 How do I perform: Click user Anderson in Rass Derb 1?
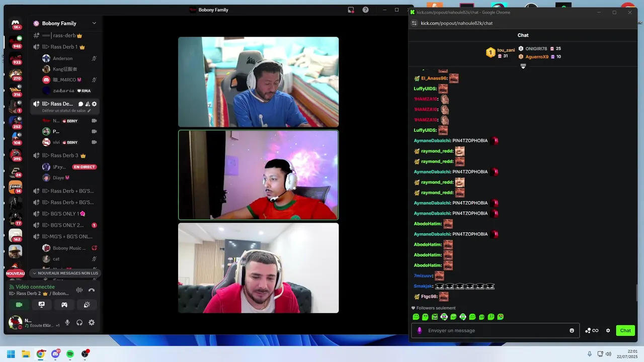(x=63, y=58)
